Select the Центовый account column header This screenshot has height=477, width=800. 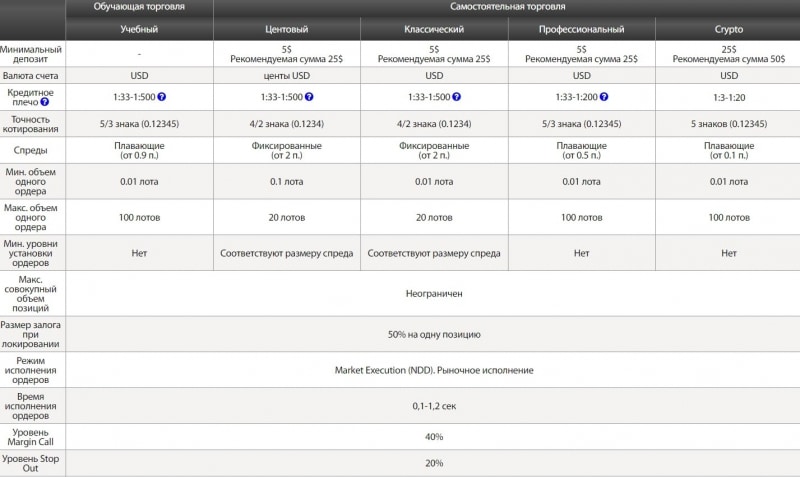[x=287, y=29]
